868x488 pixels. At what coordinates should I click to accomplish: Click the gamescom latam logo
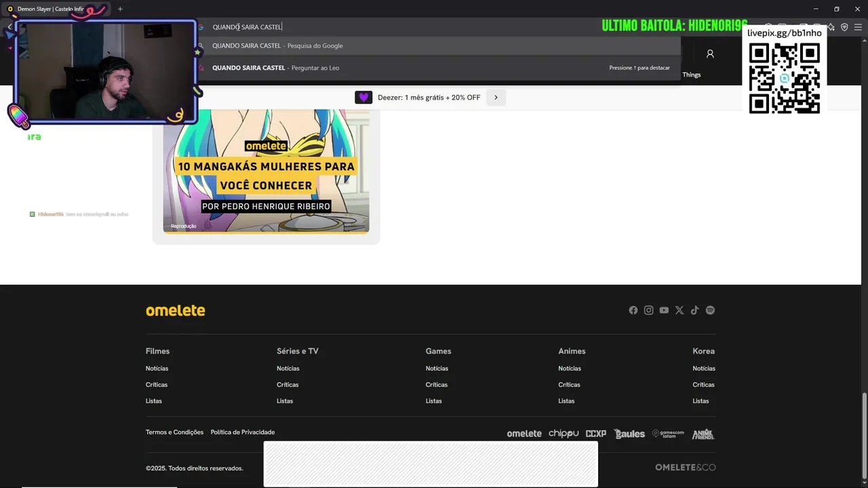click(x=668, y=434)
